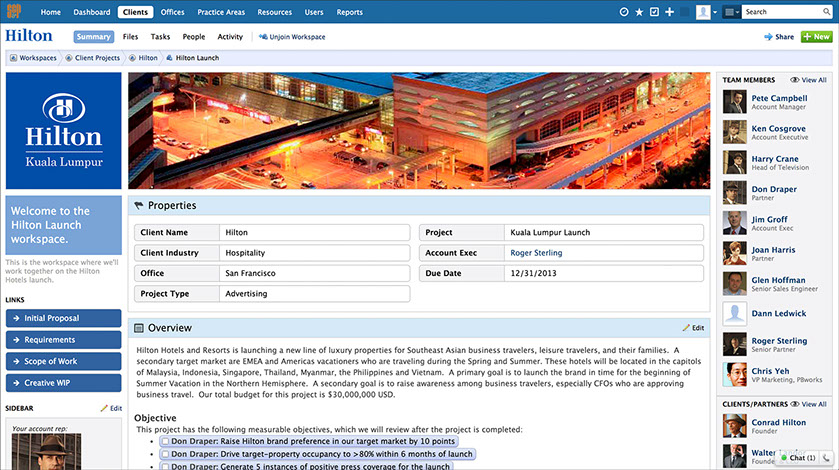Check the 'Raise Hilton brand preference' objective
The height and width of the screenshot is (470, 839).
tap(165, 441)
